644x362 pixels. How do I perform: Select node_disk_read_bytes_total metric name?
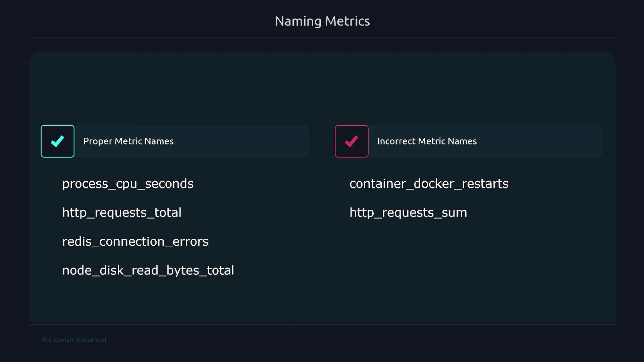(x=148, y=270)
